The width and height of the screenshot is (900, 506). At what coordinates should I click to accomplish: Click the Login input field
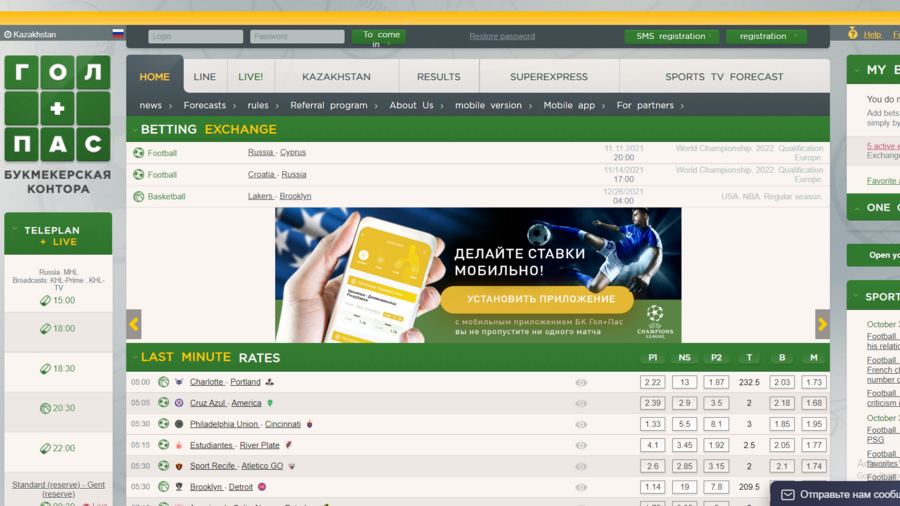[195, 36]
